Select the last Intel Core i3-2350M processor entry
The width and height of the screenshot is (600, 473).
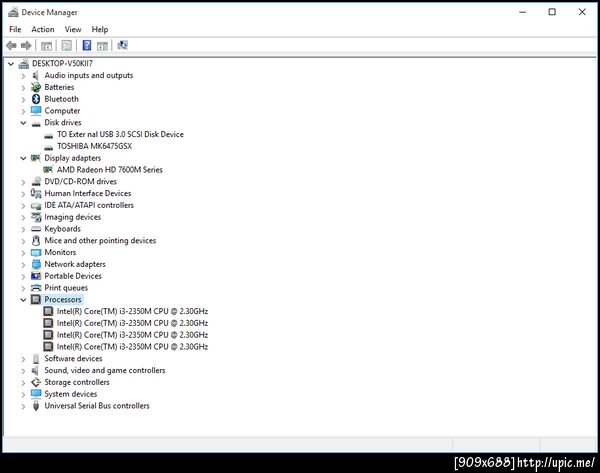[132, 347]
